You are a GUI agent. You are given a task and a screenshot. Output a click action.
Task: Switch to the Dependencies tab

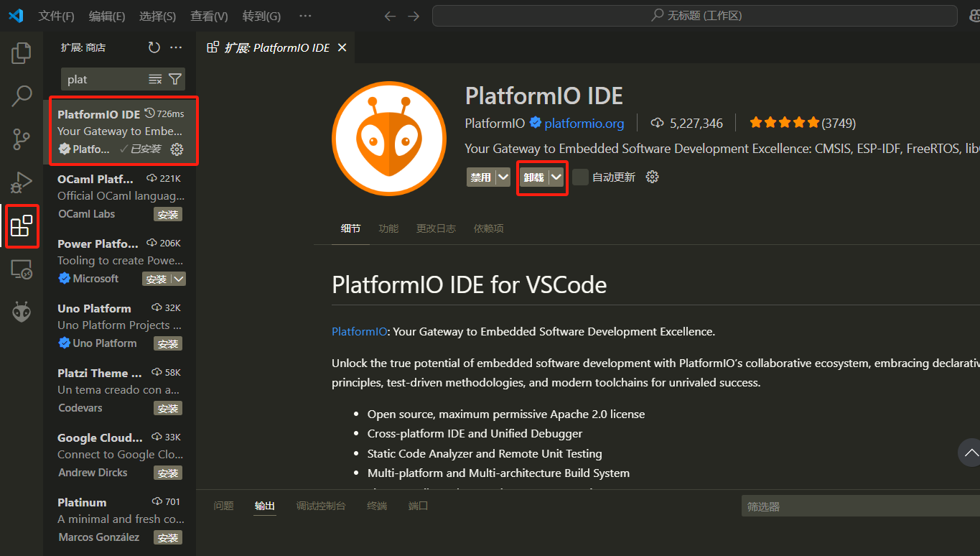[x=488, y=228]
